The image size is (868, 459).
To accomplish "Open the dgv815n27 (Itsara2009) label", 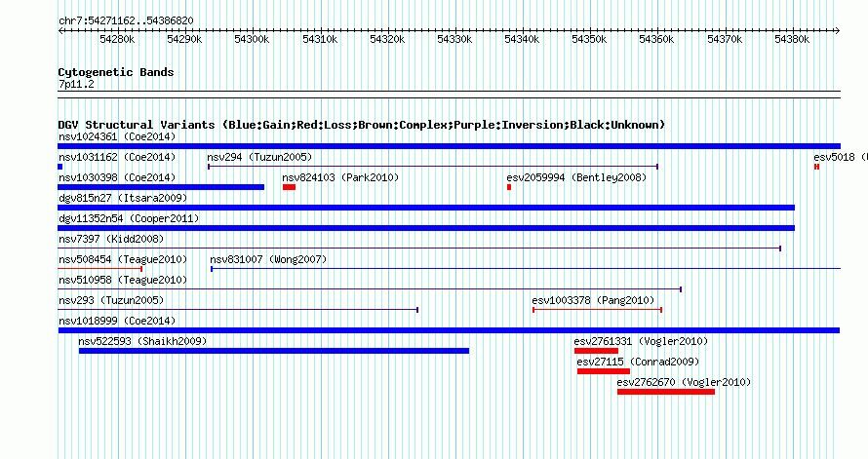I will pyautogui.click(x=123, y=198).
